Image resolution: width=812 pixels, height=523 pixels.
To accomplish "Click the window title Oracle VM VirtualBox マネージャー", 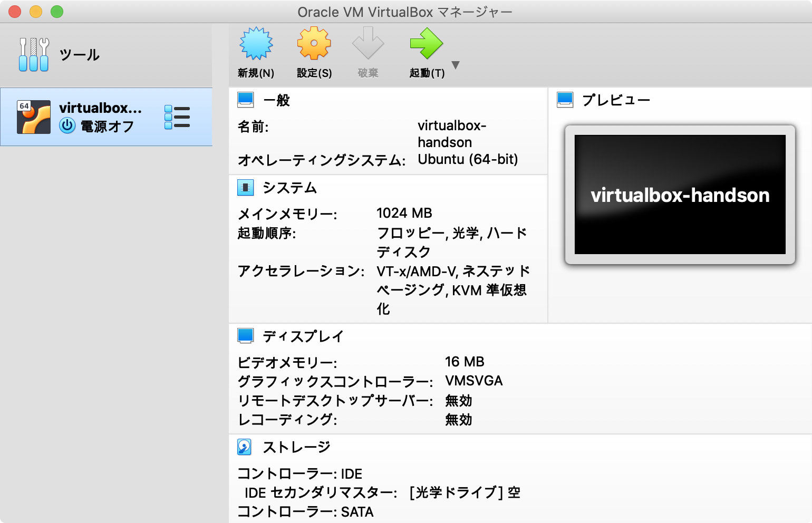I will pyautogui.click(x=405, y=12).
